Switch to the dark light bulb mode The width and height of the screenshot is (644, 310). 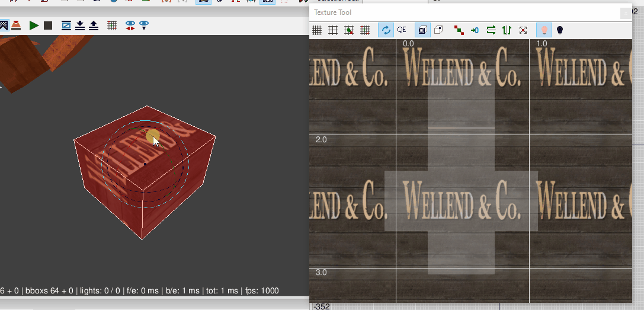pos(559,30)
